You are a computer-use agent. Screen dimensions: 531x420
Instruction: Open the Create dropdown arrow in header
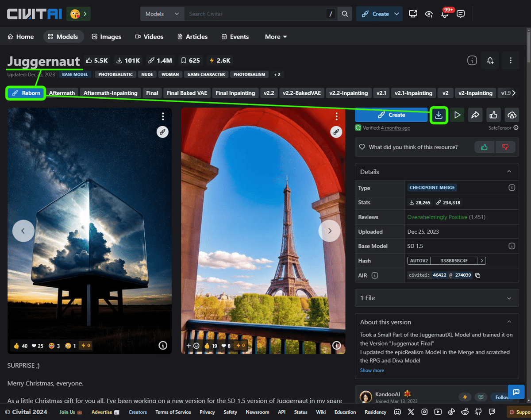coord(396,14)
